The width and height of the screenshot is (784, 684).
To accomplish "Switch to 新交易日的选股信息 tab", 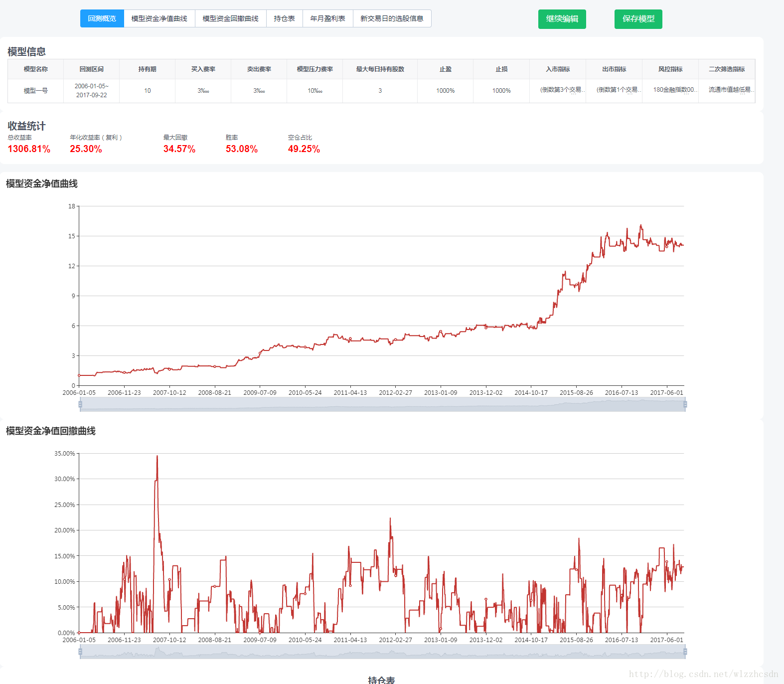I will [x=392, y=18].
